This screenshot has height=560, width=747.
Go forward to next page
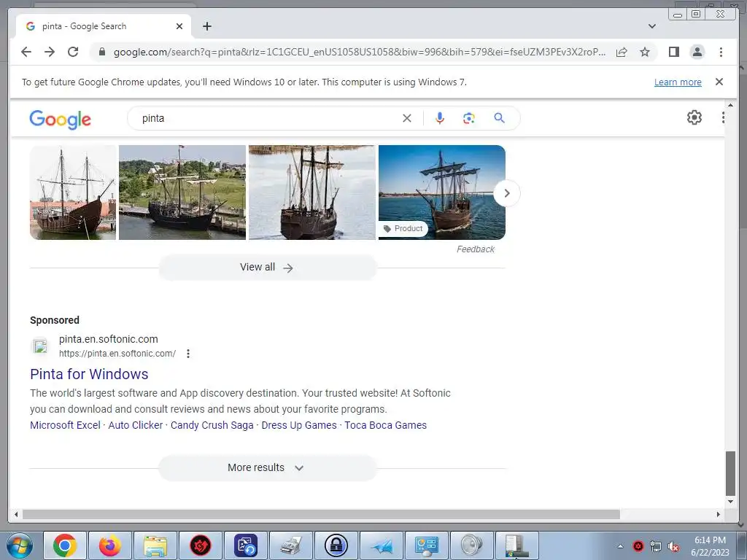tap(50, 52)
